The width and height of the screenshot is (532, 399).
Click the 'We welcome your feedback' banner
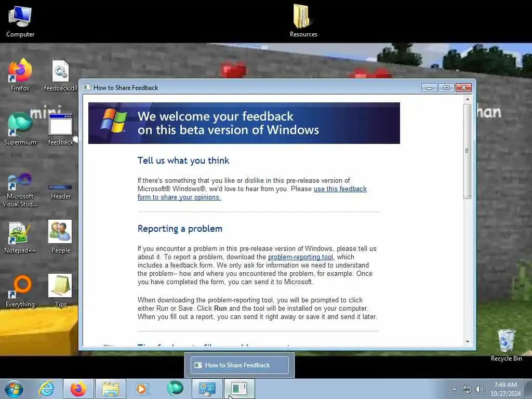[x=244, y=123]
